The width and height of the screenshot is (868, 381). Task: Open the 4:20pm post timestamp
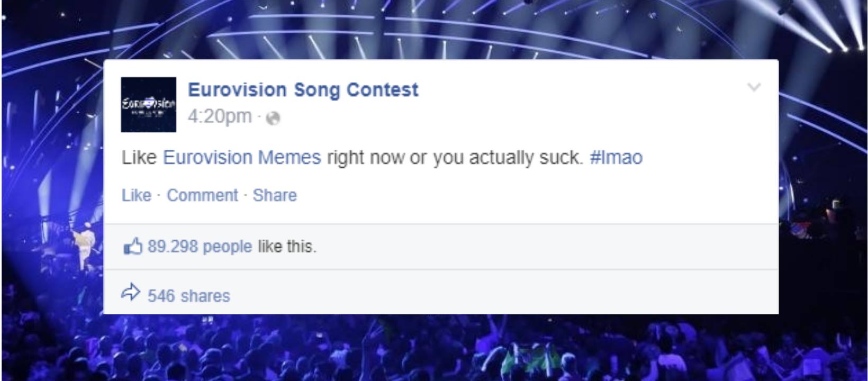pos(220,116)
